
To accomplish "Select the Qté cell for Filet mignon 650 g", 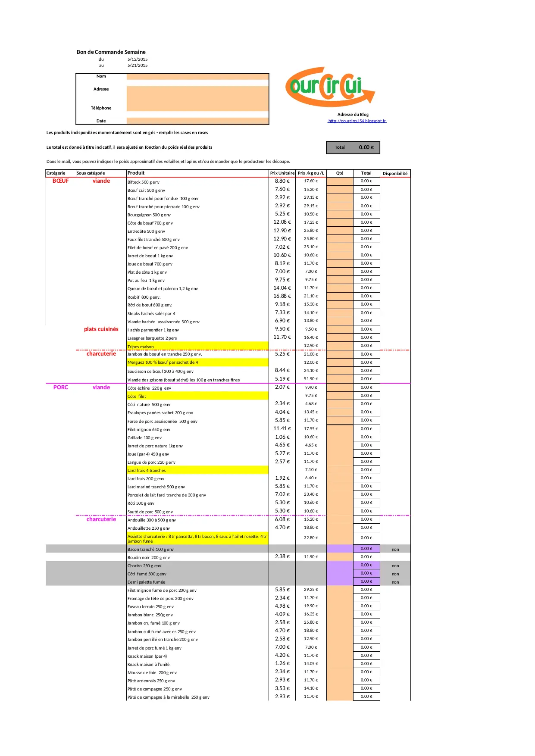I will pyautogui.click(x=339, y=429).
